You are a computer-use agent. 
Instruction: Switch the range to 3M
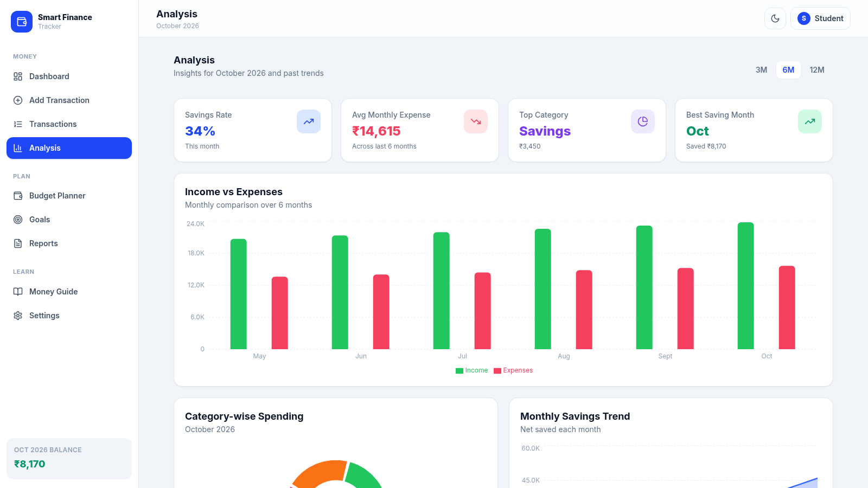(x=762, y=70)
